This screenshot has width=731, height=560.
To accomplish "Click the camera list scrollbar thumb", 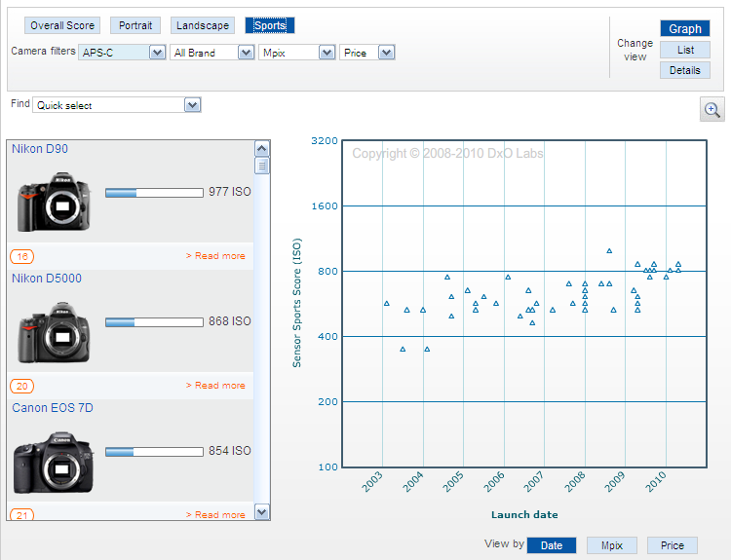I will point(261,166).
